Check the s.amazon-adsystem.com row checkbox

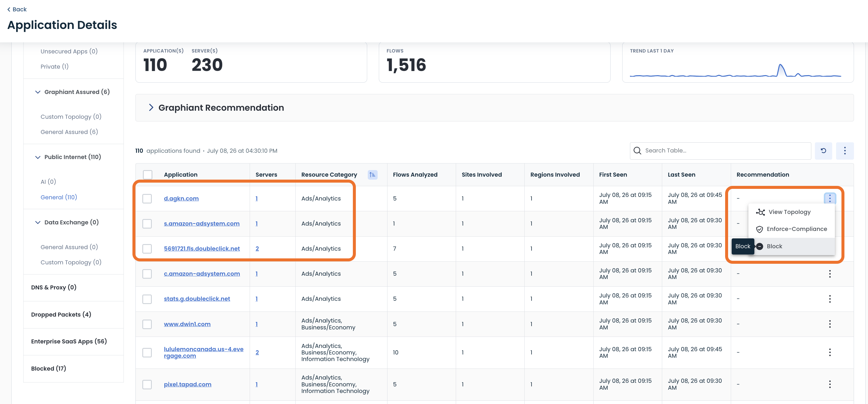147,224
